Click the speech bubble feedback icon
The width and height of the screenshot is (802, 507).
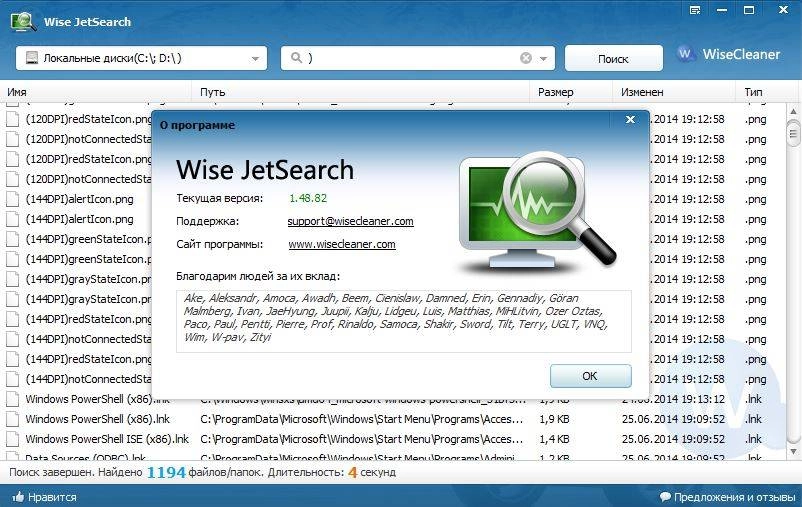pos(665,496)
